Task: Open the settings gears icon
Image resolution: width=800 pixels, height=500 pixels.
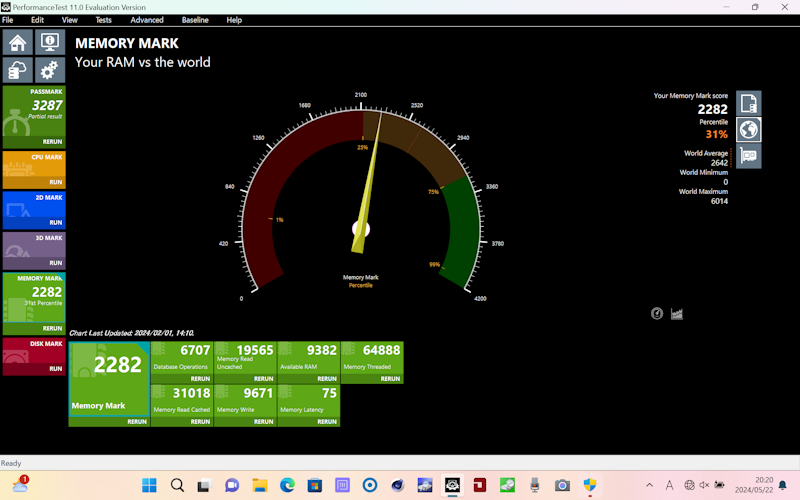Action: coord(49,70)
